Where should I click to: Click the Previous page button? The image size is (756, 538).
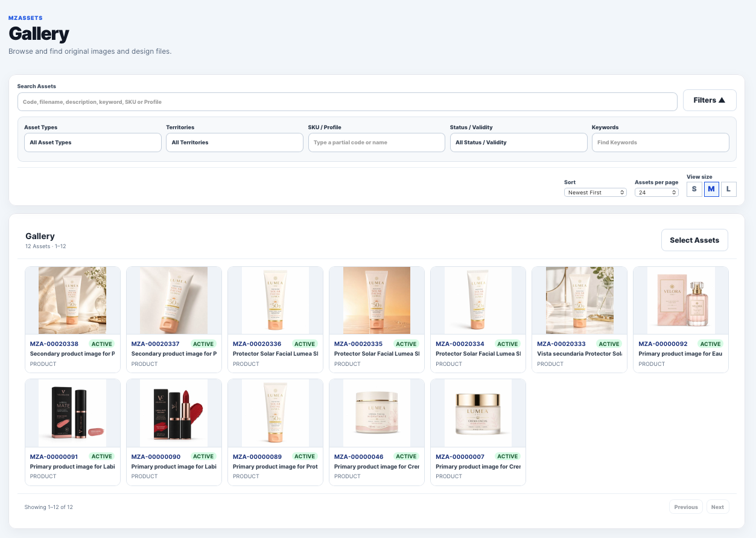[686, 507]
